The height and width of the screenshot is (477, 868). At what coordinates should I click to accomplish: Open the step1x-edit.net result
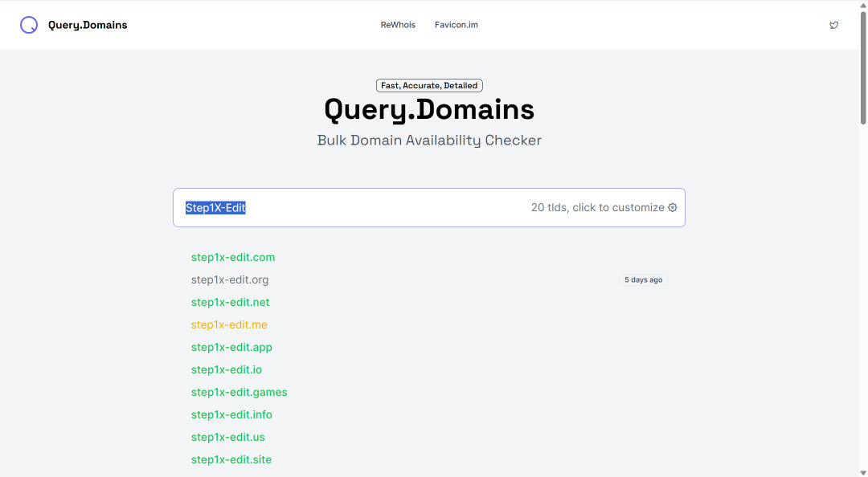[x=231, y=302]
